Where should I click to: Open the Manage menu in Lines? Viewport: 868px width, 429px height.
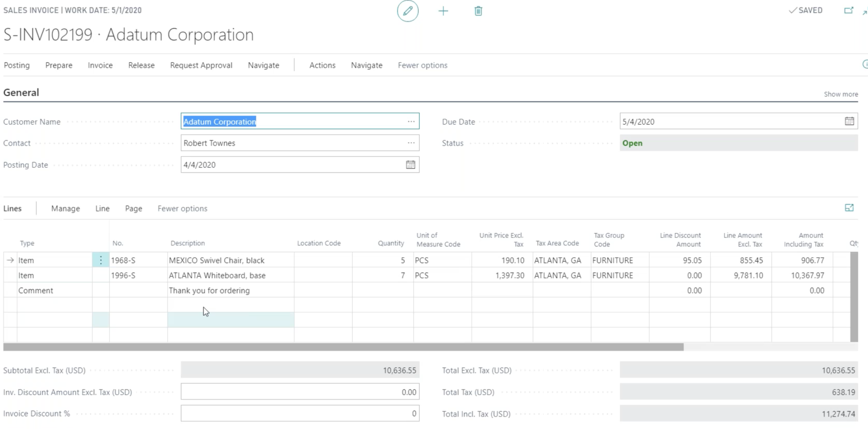tap(66, 209)
